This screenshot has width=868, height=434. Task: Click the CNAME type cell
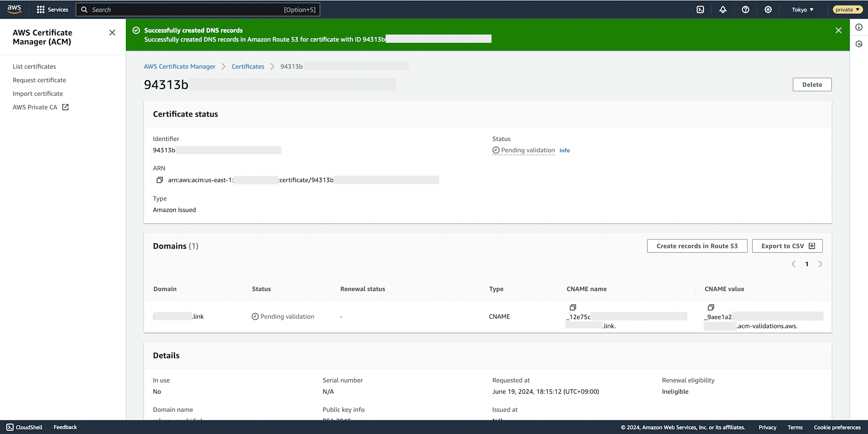coord(500,317)
